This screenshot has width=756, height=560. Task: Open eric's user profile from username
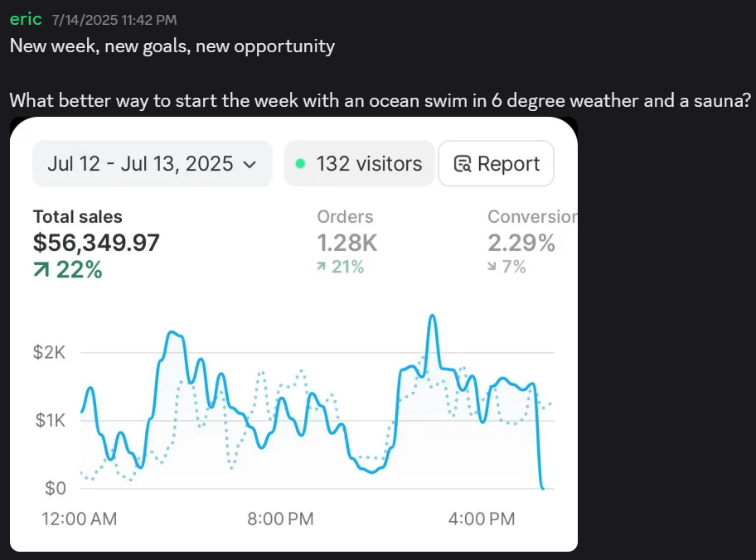[26, 19]
